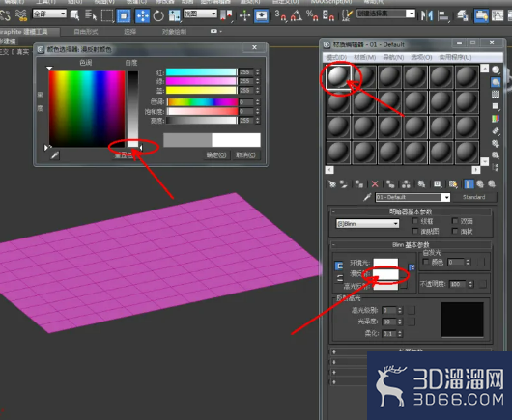
Task: Open 全部 selection filter dropdown
Action: tap(49, 14)
